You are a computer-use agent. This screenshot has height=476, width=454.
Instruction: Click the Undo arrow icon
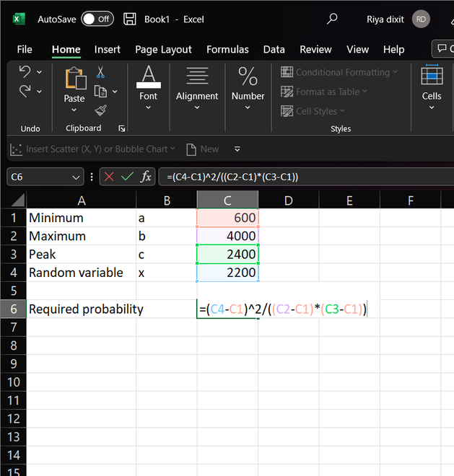[25, 72]
